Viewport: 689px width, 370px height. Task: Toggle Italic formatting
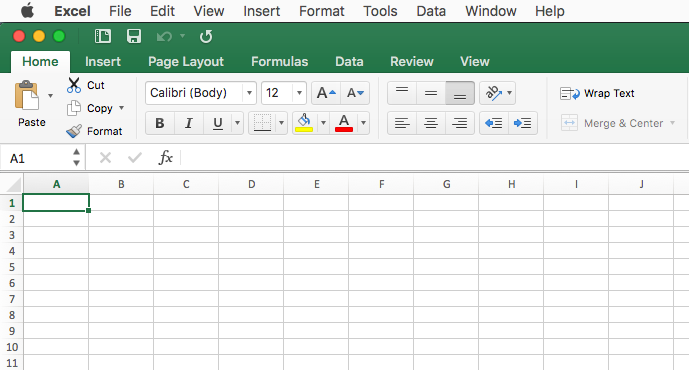click(189, 123)
